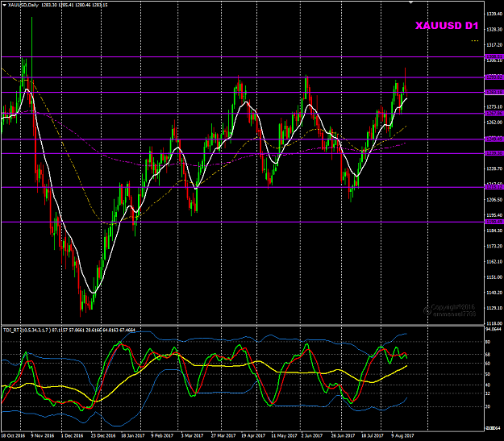Click the 1140.20 price scale value
504x441 pixels.
(494, 293)
